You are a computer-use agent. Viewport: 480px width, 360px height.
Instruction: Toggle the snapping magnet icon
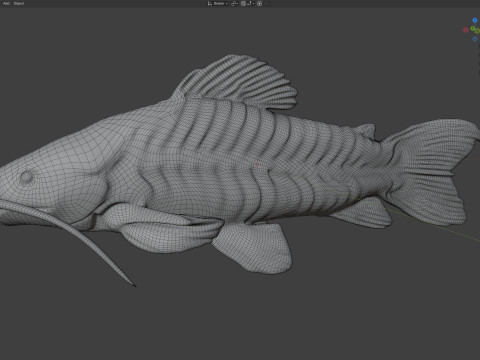(x=243, y=4)
